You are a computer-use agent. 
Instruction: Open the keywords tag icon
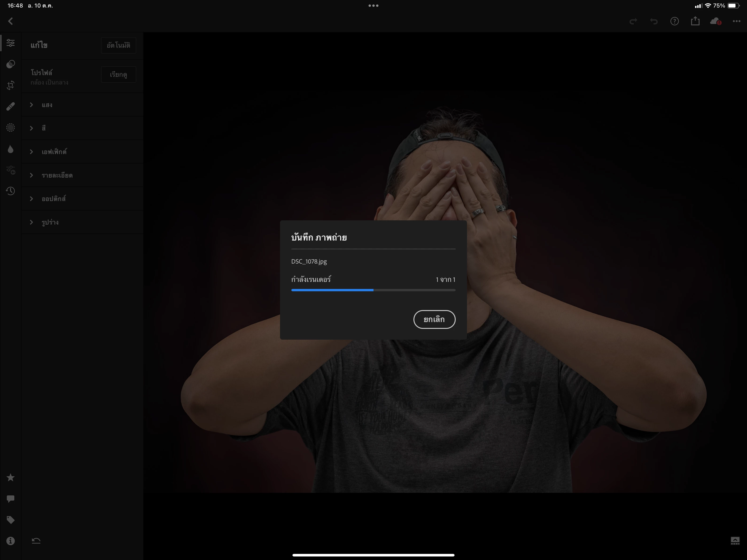pyautogui.click(x=11, y=519)
